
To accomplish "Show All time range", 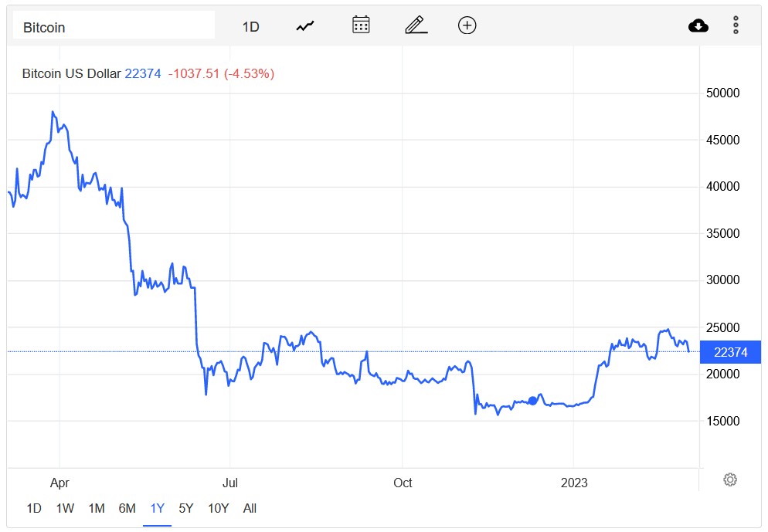I will [x=250, y=509].
